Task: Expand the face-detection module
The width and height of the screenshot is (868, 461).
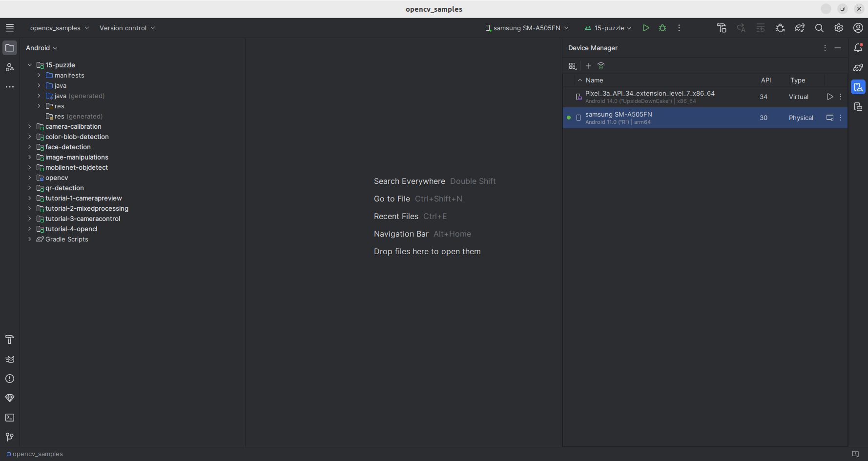Action: point(30,147)
